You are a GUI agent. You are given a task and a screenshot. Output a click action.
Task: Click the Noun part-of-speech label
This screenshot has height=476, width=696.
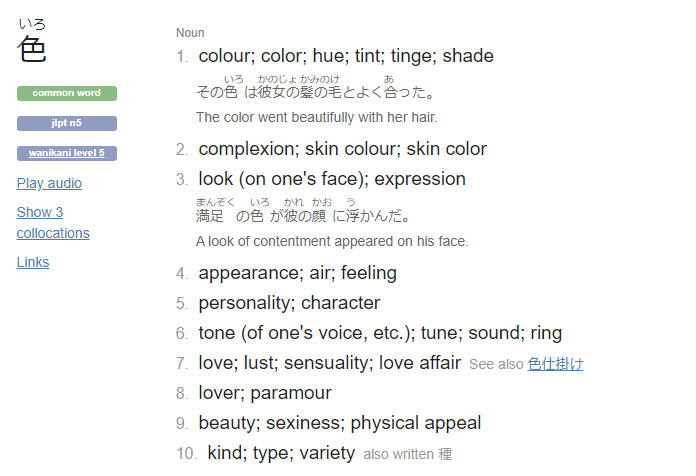point(190,33)
